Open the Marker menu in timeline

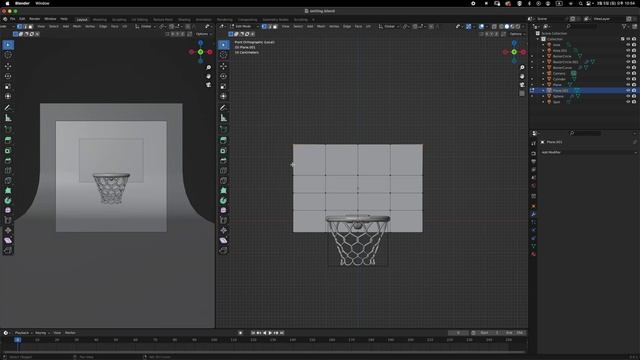70,333
